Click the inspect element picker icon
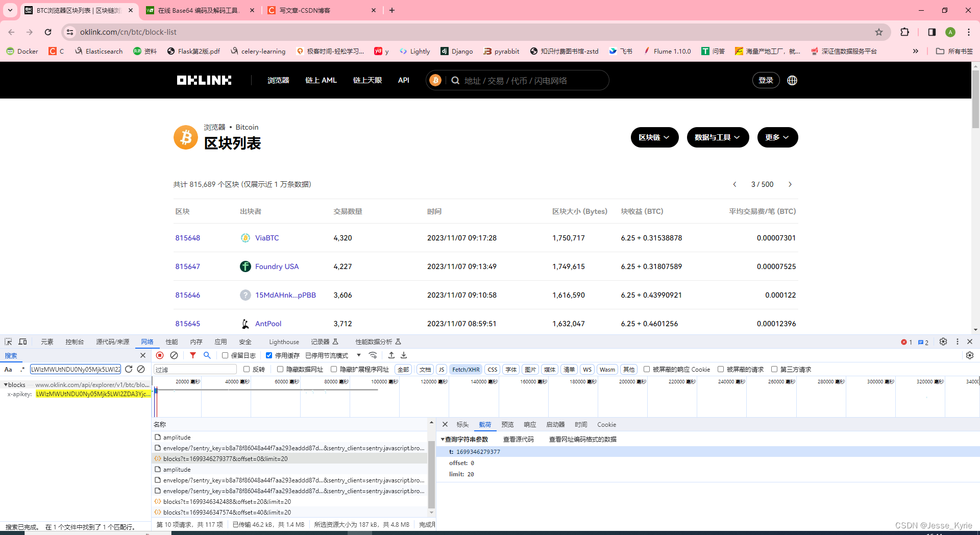This screenshot has width=980, height=535. click(8, 342)
